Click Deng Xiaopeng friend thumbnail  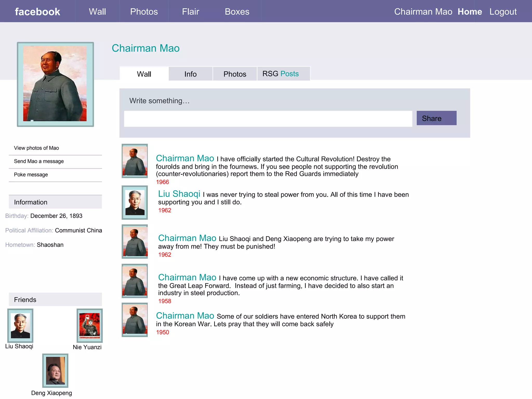(55, 370)
